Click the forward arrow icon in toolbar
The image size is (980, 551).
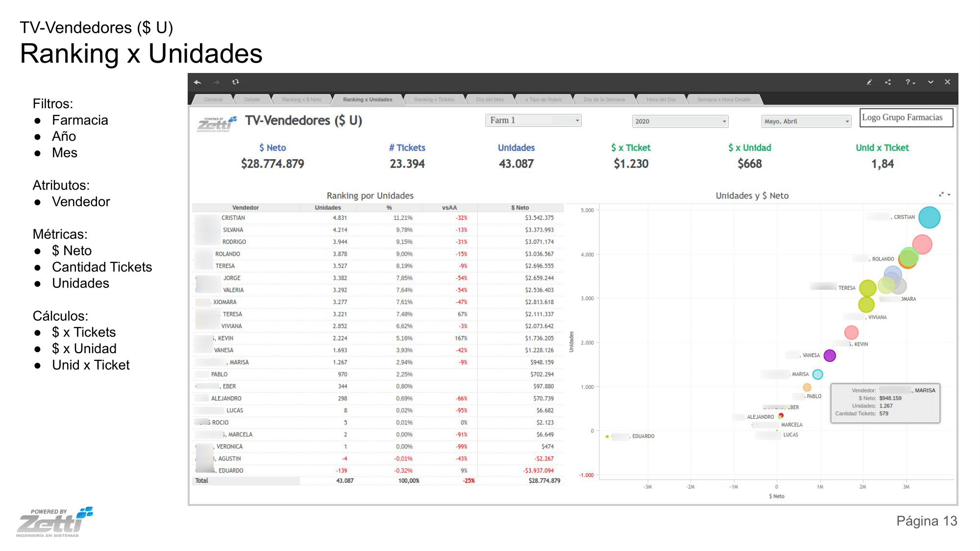click(217, 82)
